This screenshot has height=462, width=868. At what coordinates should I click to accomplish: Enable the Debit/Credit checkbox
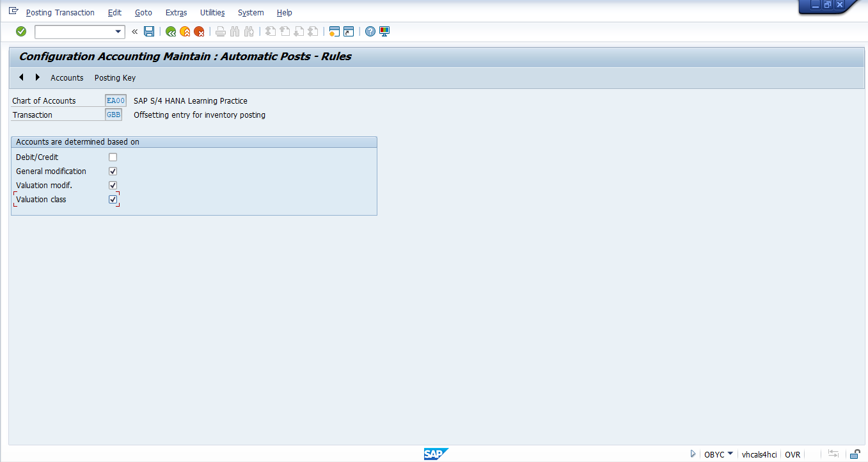[113, 157]
